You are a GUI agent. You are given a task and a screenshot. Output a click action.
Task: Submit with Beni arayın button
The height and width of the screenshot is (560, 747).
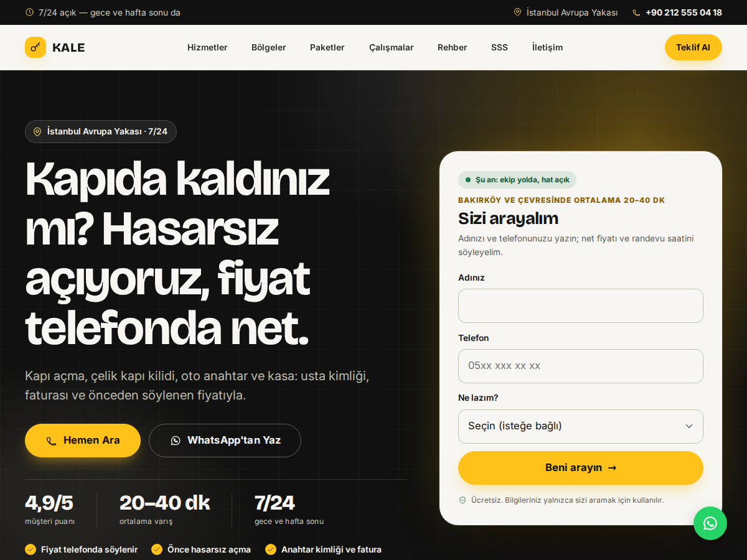[581, 468]
